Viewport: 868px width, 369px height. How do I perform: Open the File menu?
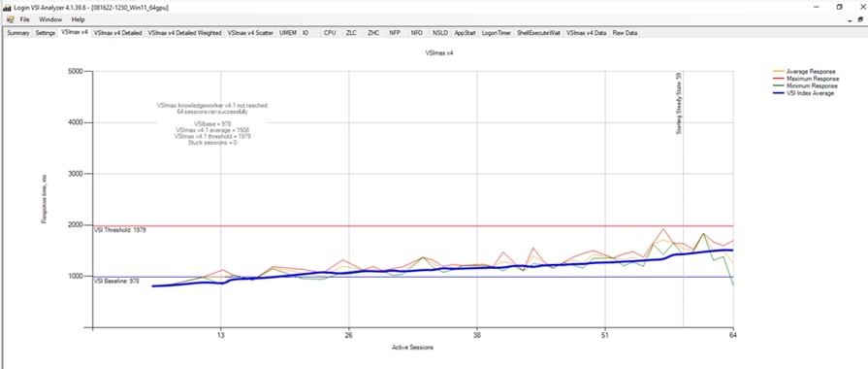click(24, 19)
